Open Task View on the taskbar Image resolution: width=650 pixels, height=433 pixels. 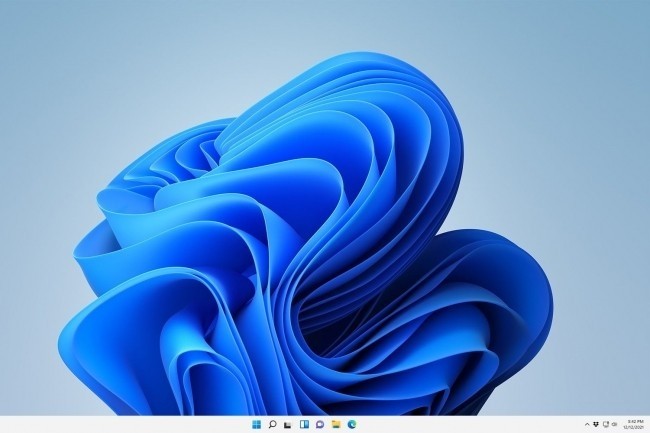point(288,425)
